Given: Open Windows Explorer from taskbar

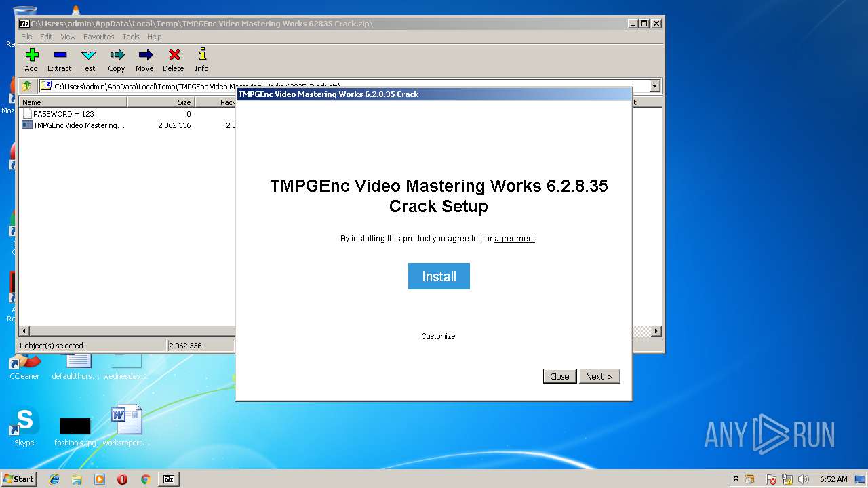Looking at the screenshot, I should (77, 479).
